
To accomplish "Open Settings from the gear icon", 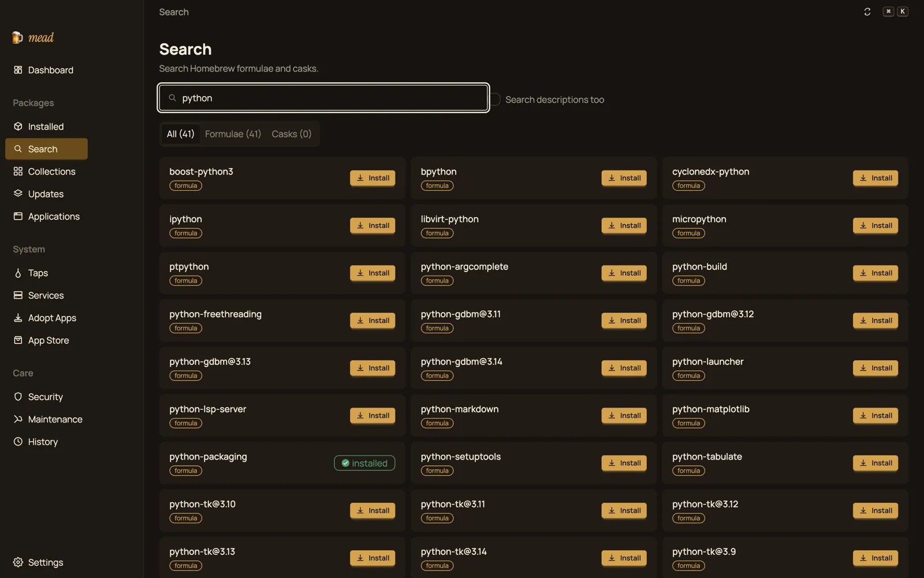I will [x=18, y=562].
